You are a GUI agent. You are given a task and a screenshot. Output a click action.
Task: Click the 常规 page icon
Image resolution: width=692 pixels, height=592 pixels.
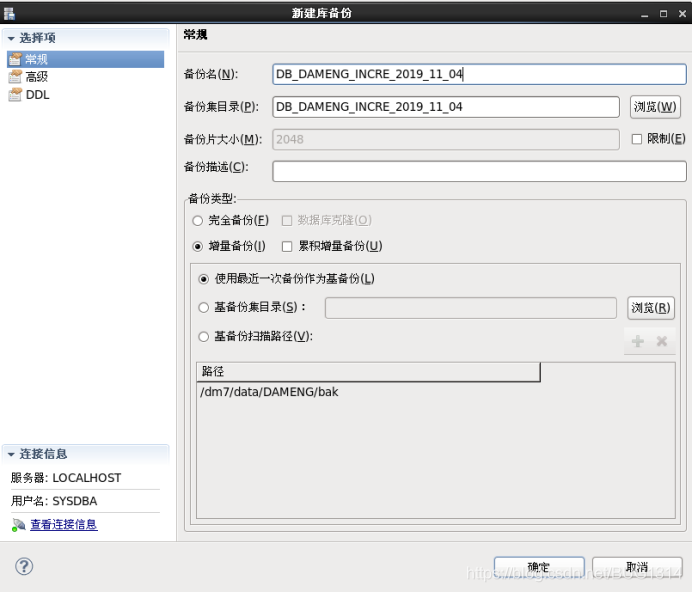tap(15, 59)
